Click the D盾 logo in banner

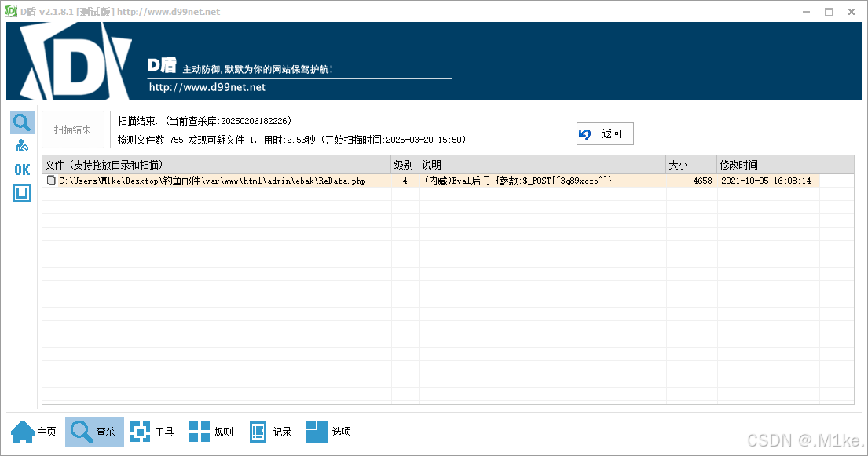(75, 61)
